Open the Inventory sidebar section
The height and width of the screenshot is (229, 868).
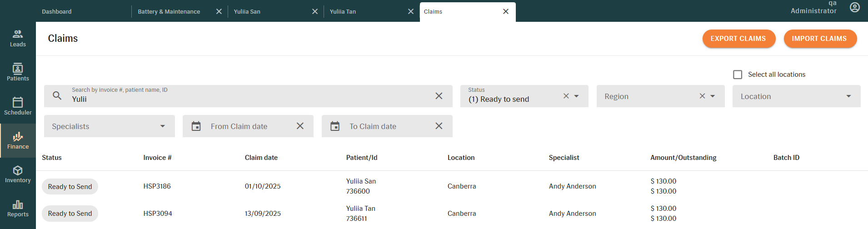[18, 174]
